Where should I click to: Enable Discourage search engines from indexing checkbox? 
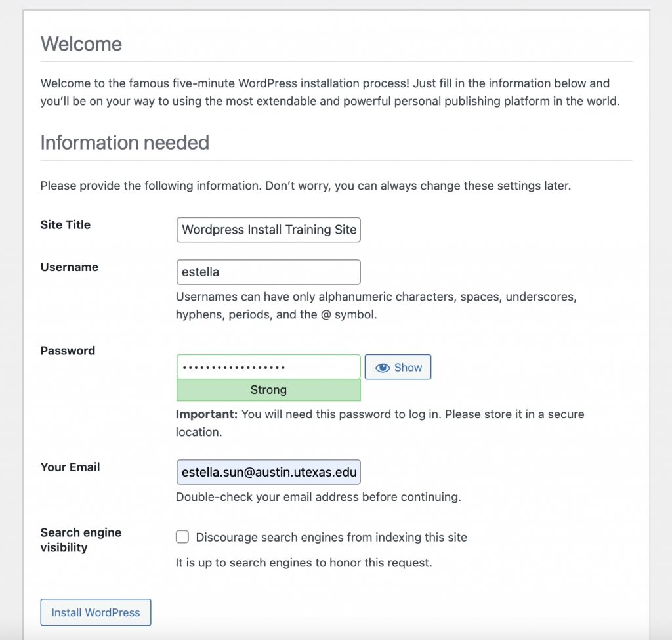pyautogui.click(x=182, y=537)
